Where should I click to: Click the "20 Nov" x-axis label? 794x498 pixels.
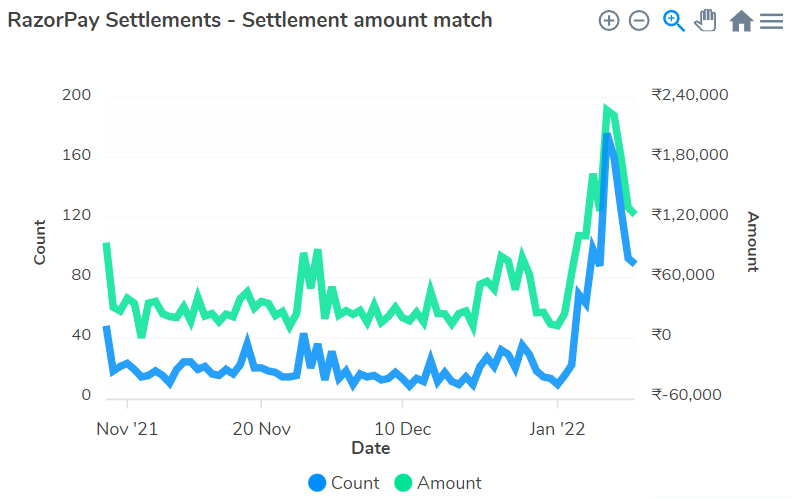coord(261,429)
